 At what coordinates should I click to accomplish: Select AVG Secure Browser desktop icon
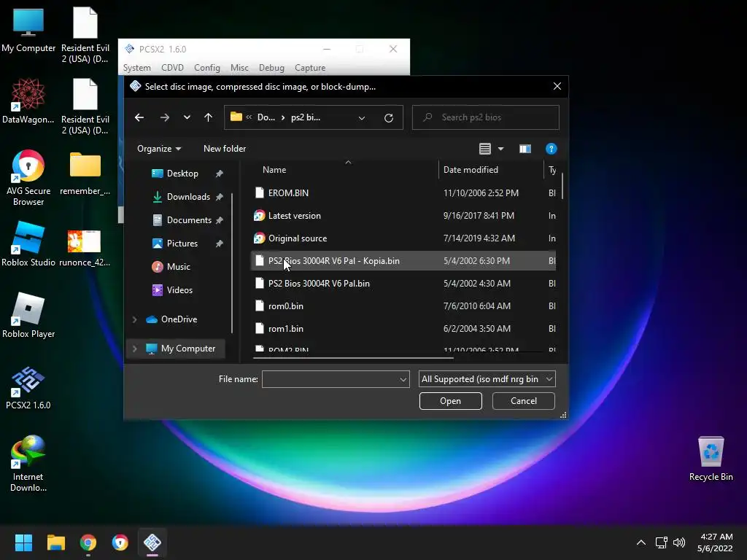tap(28, 178)
